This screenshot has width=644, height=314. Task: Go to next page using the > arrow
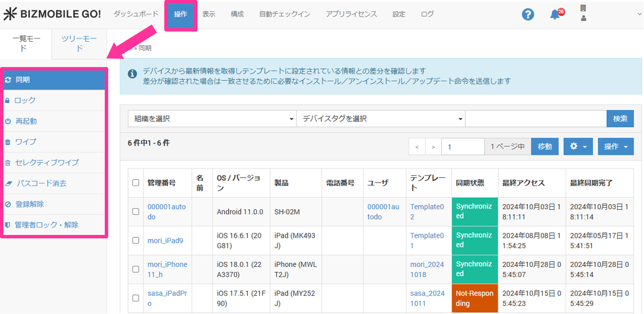coord(433,147)
